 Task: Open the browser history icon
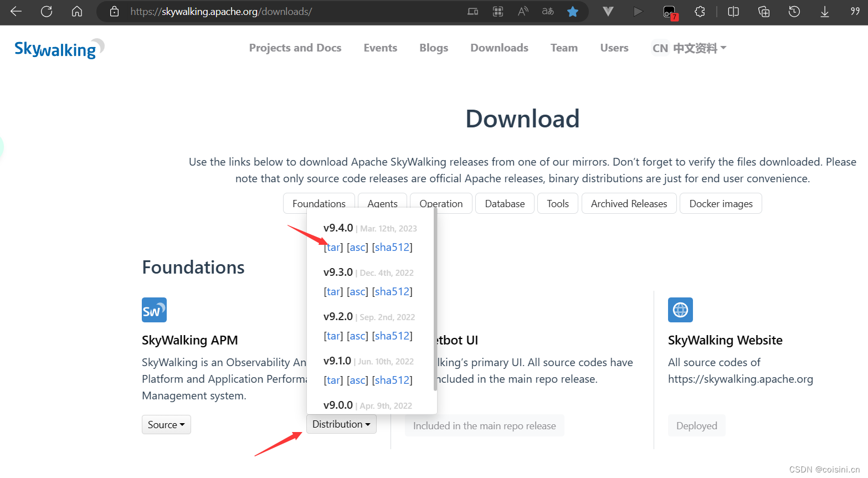coord(794,11)
